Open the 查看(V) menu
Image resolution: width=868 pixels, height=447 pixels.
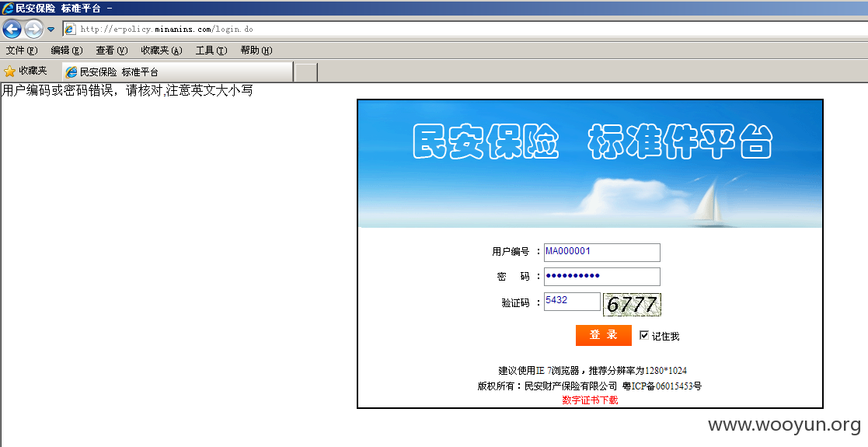(x=111, y=51)
